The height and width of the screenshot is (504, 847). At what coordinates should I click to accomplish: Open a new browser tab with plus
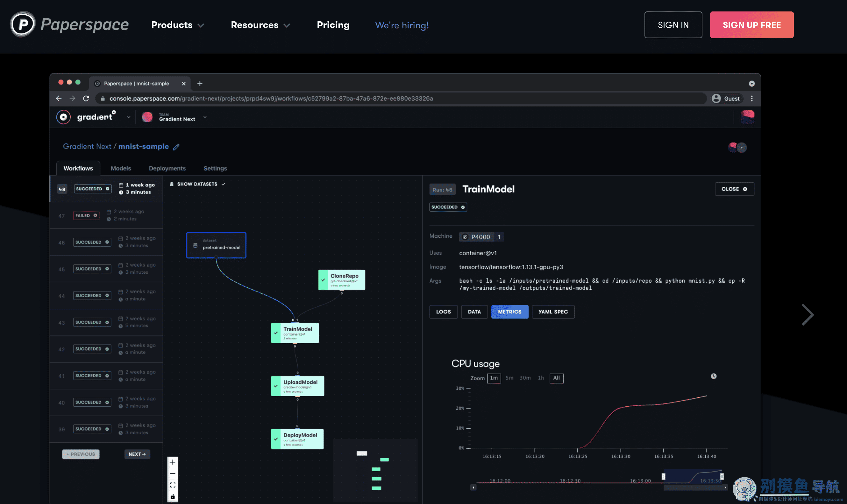pyautogui.click(x=200, y=84)
